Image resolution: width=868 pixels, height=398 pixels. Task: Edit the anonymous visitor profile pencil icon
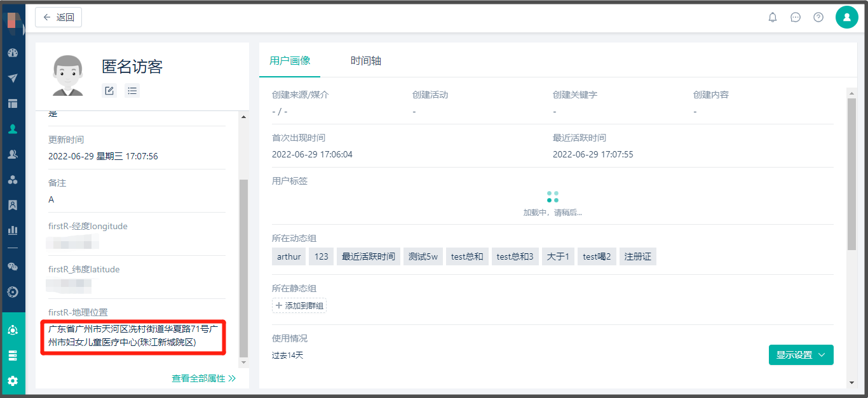pyautogui.click(x=109, y=91)
